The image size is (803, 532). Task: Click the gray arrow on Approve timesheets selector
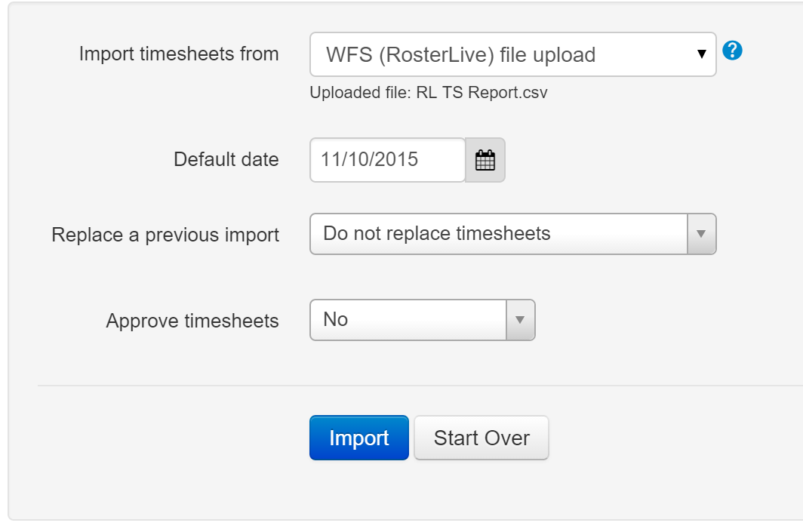pos(520,320)
